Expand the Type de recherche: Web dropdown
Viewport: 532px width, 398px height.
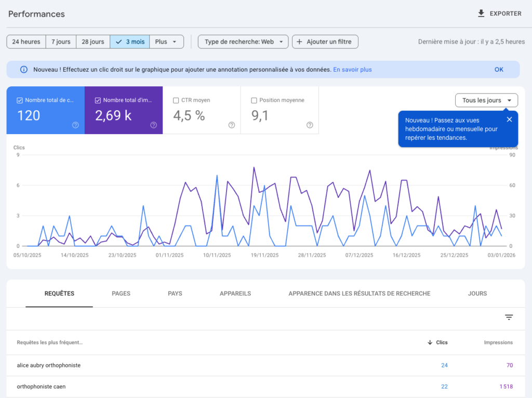coord(243,42)
